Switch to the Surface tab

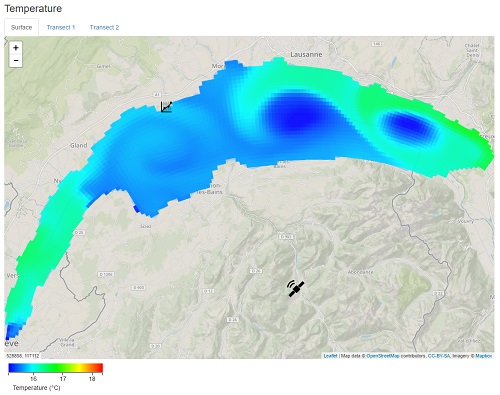[x=21, y=27]
